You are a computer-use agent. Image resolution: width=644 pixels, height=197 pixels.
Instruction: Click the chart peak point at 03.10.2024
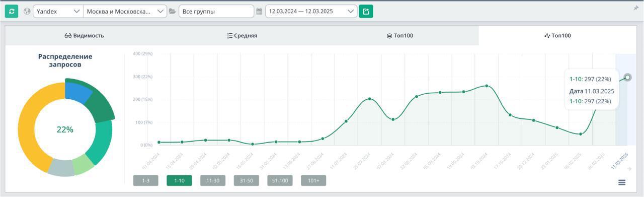[487, 86]
